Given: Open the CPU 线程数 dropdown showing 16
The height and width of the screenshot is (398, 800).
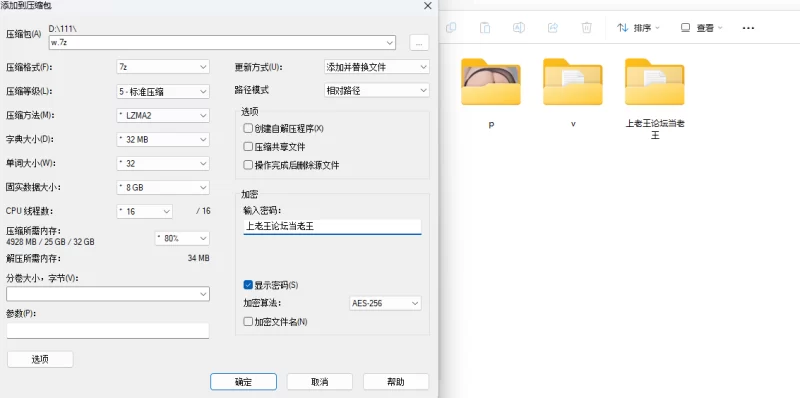Looking at the screenshot, I should pyautogui.click(x=144, y=211).
